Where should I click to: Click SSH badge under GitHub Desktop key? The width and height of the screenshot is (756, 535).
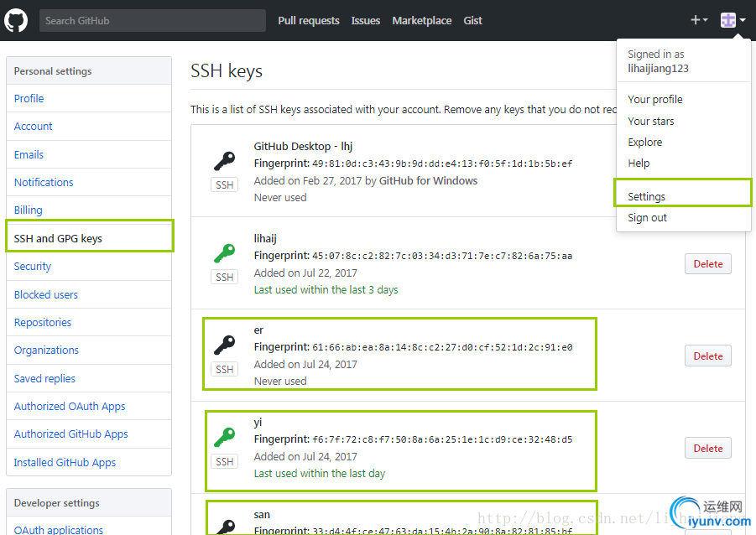[224, 185]
